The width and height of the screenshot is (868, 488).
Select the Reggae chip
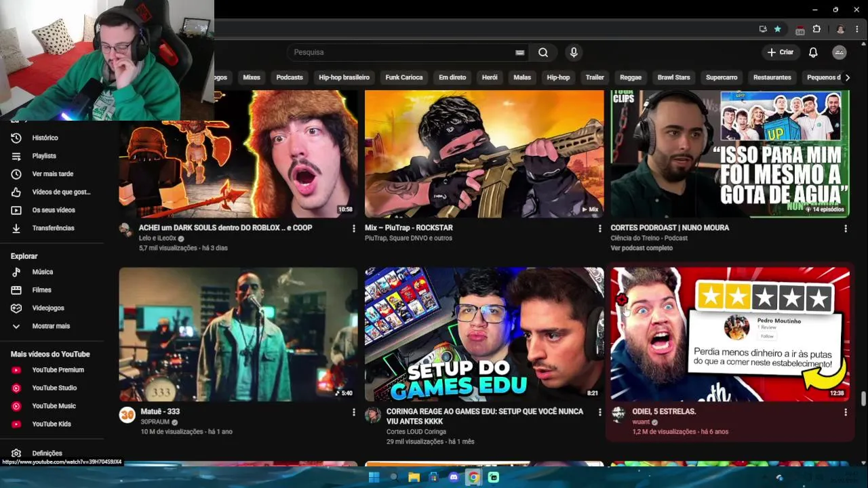(x=631, y=77)
